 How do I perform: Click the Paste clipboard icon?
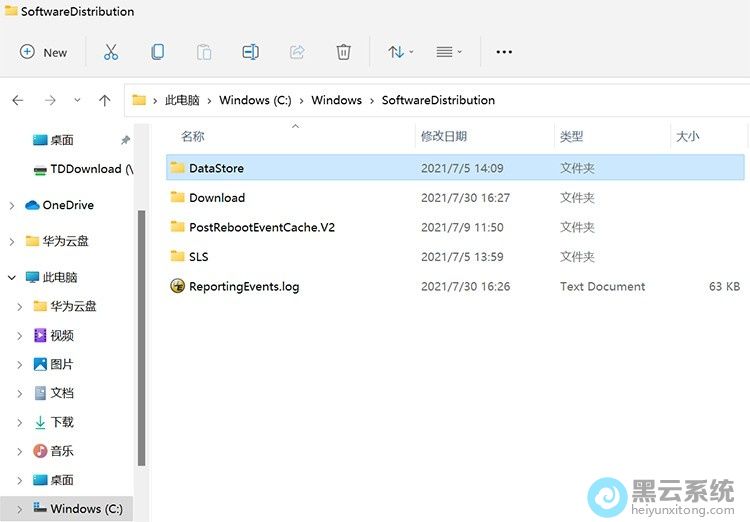tap(204, 52)
